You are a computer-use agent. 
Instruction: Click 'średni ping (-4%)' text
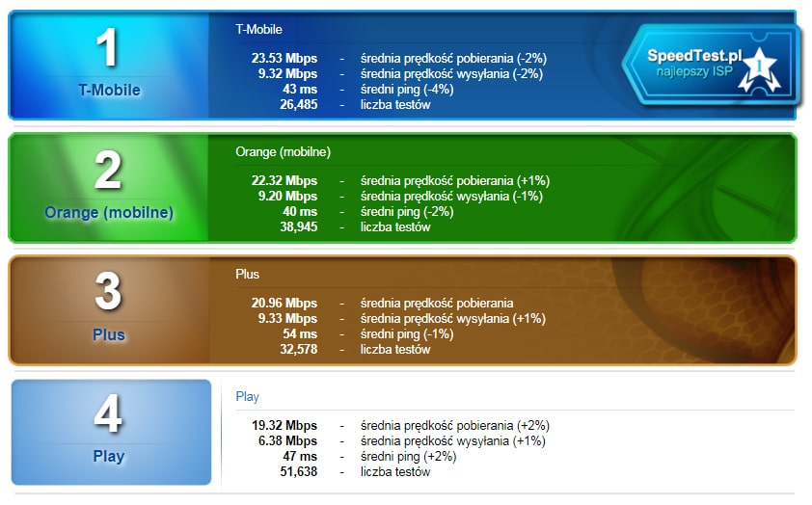click(407, 90)
